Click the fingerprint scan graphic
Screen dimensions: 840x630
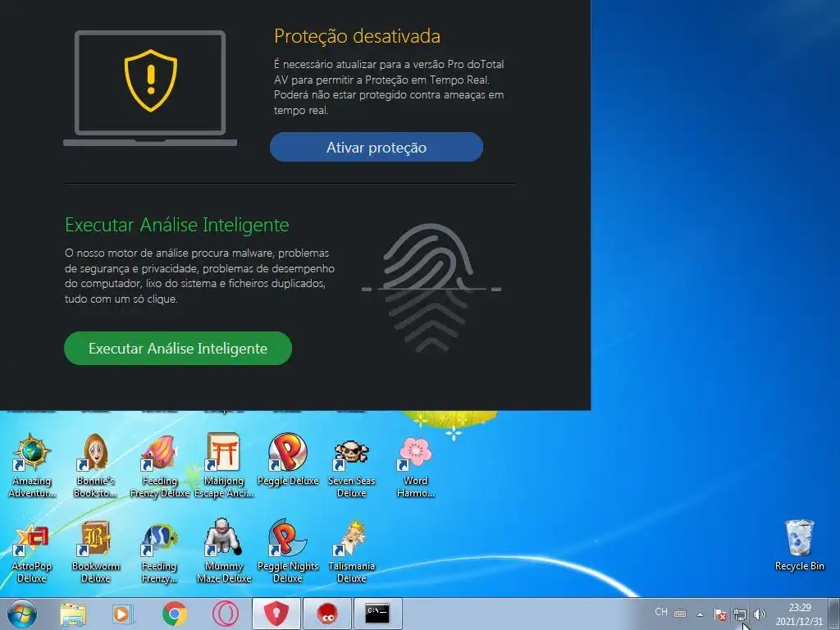(x=431, y=289)
